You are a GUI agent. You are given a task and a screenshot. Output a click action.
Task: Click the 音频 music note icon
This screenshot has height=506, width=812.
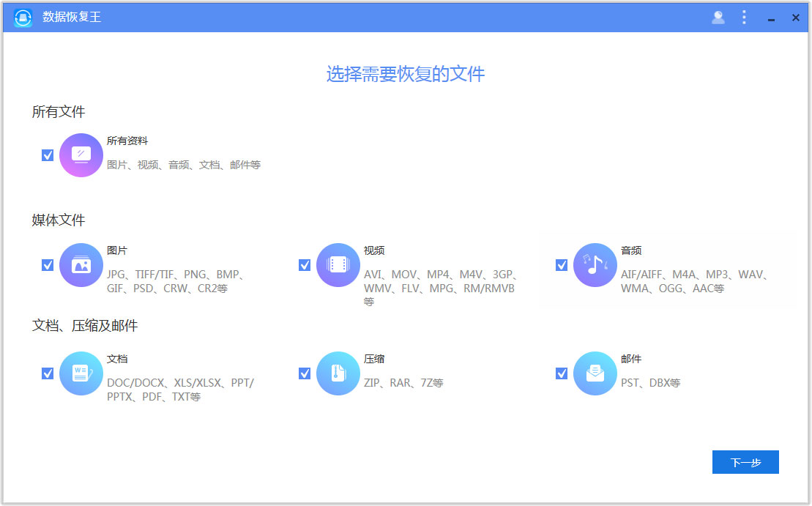coord(595,264)
